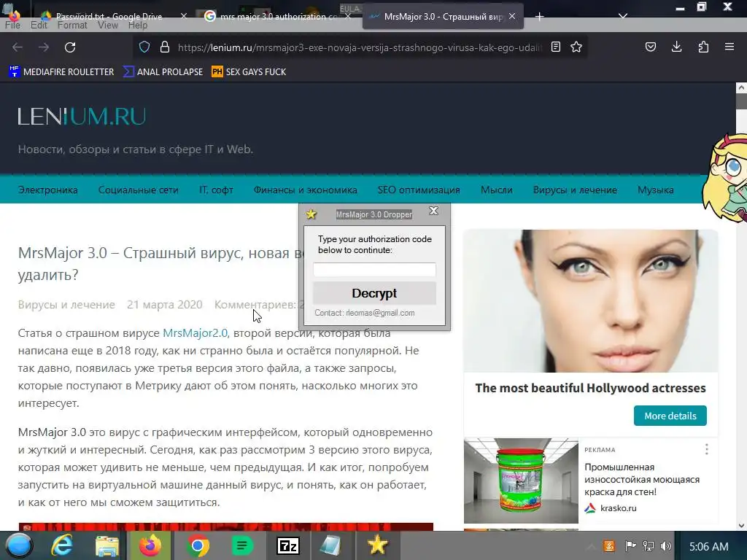Switch to Firefox in the taskbar

150,545
